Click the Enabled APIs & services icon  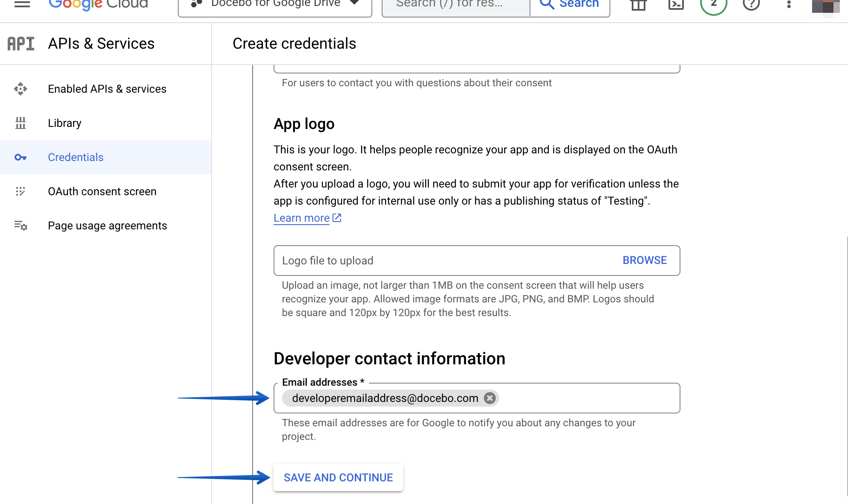(x=20, y=89)
